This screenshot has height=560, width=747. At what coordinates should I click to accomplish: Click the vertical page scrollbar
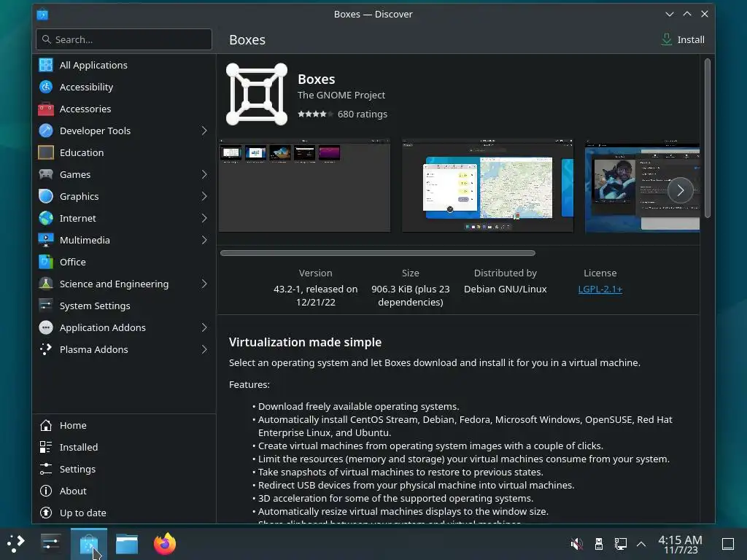coord(707,138)
